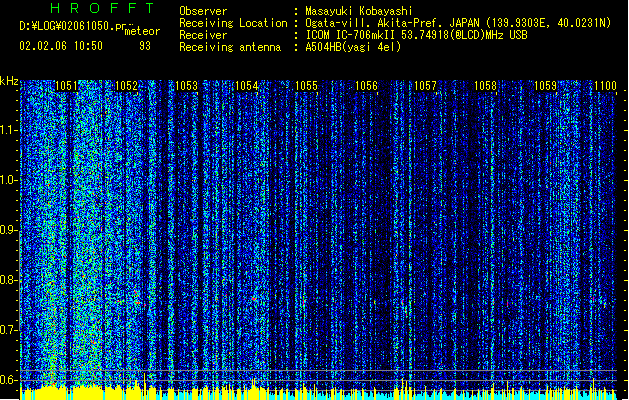Click the Receiving antenna label
Screen dimensions: 629x400
click(x=230, y=47)
